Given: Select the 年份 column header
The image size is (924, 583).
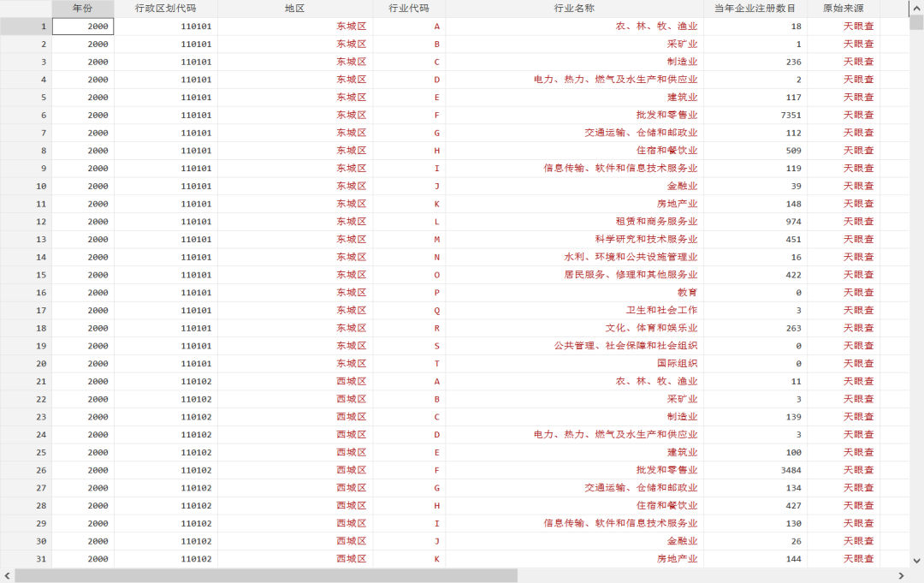Looking at the screenshot, I should (82, 9).
